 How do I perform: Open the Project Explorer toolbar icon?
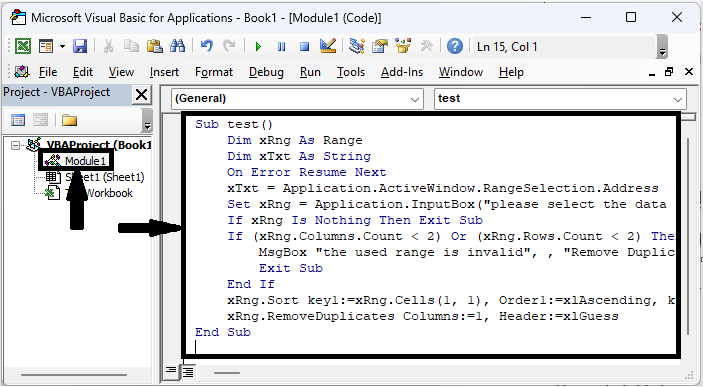click(357, 46)
